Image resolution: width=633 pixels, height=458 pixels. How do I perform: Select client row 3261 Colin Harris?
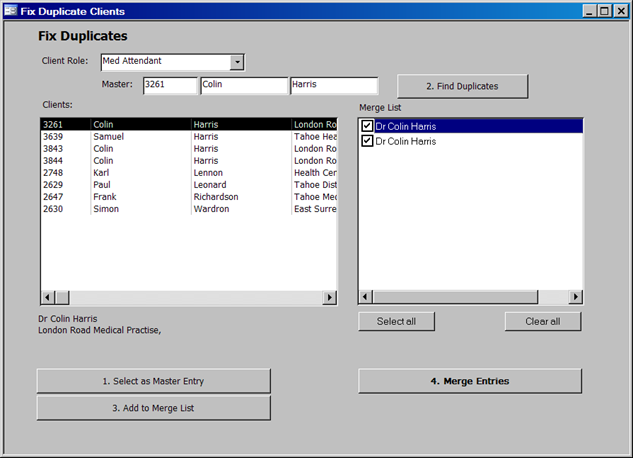(x=189, y=124)
